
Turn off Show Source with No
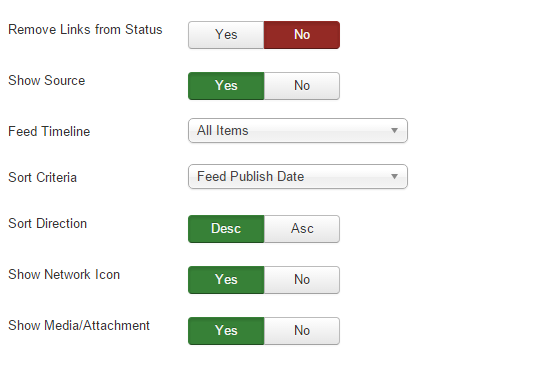[302, 86]
